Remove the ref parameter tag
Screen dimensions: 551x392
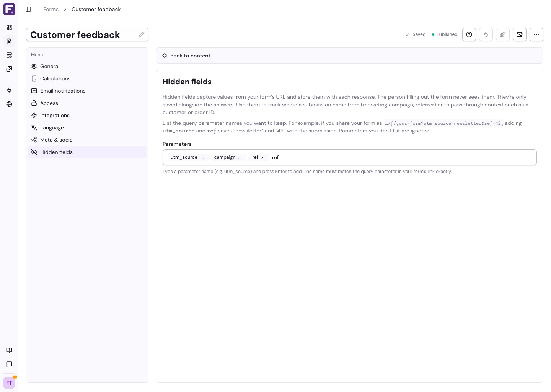point(263,157)
